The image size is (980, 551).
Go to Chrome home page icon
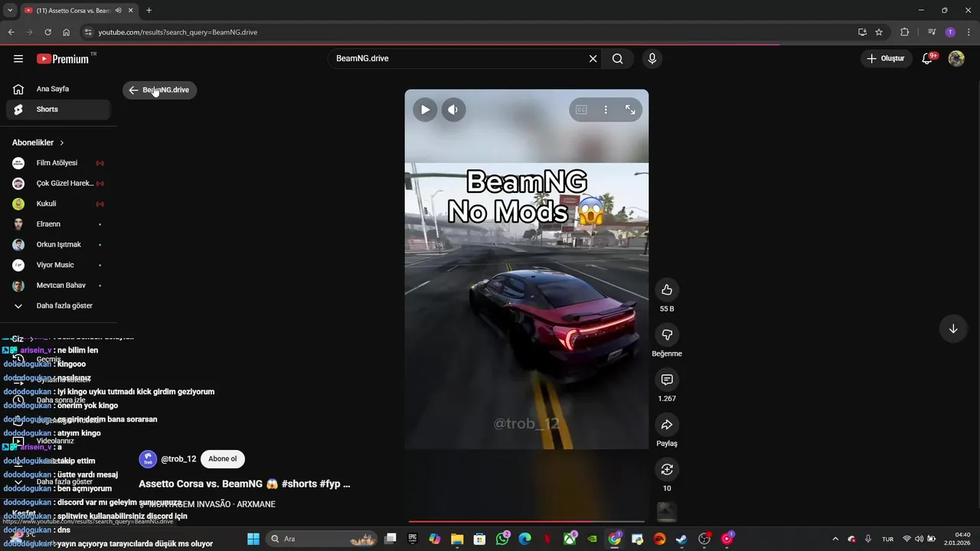click(67, 32)
